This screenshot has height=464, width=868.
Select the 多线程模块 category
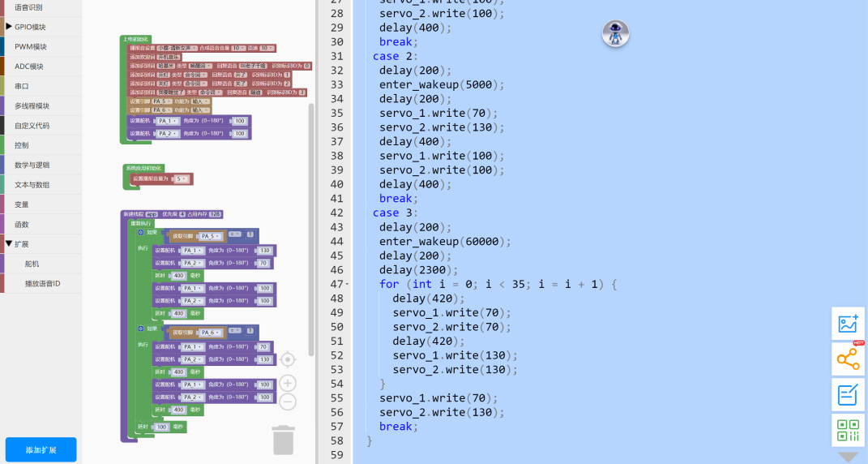[x=32, y=105]
